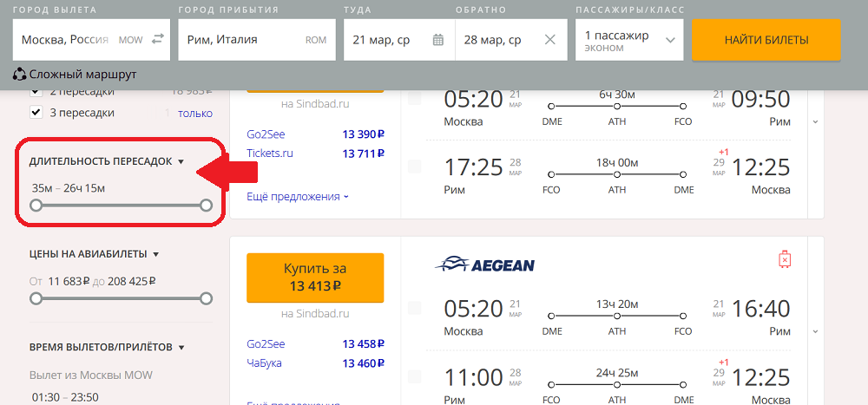Open the passengers and class dropdown
This screenshot has height=405, width=868.
pos(630,40)
